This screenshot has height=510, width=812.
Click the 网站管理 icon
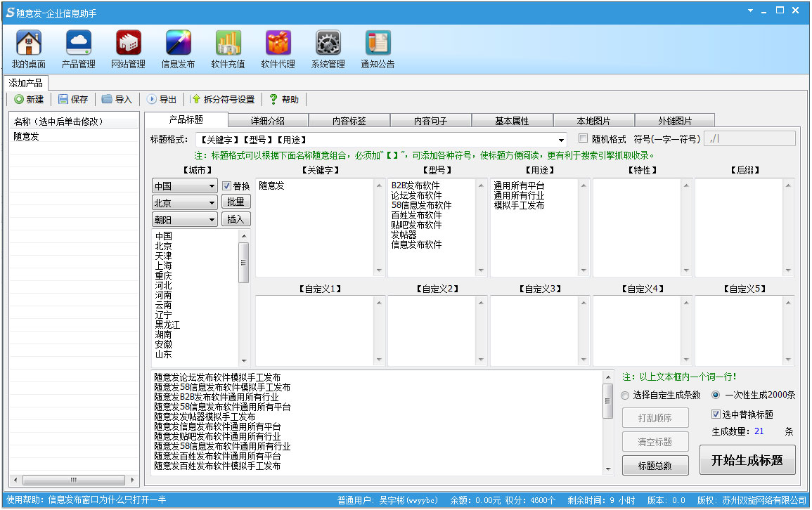(128, 44)
